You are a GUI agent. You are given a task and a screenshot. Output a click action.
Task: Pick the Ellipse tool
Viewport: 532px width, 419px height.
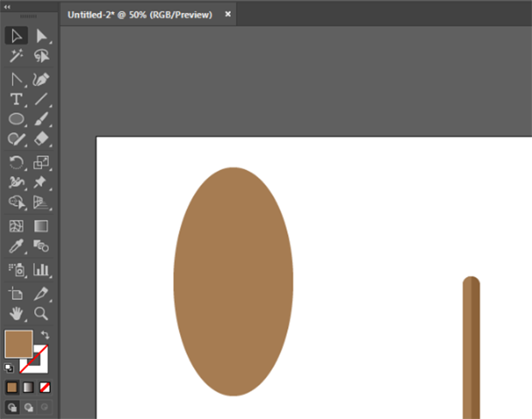point(15,119)
